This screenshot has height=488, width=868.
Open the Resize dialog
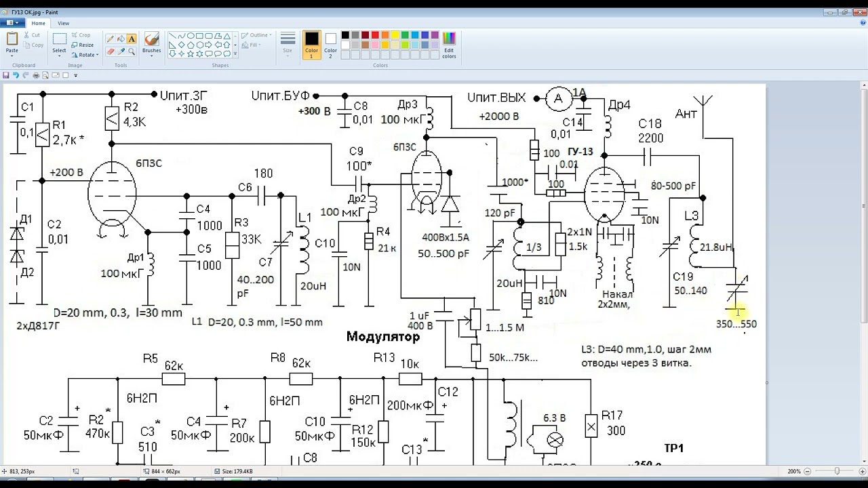coord(82,45)
